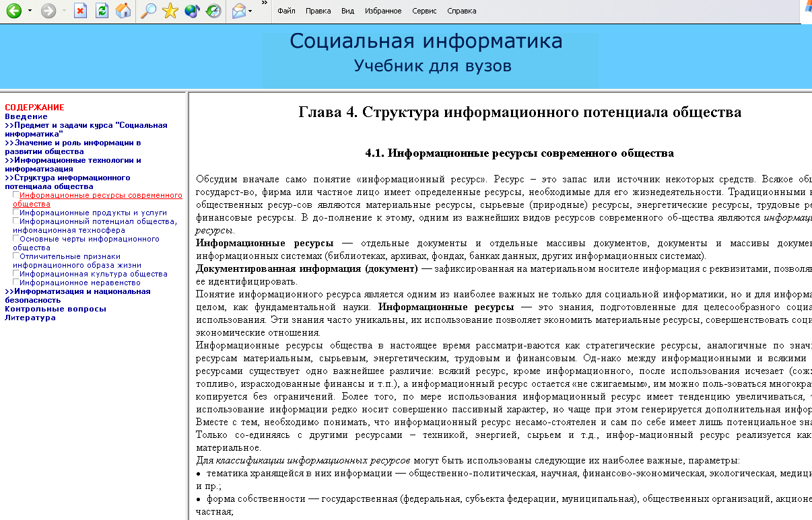This screenshot has height=520, width=812.
Task: Click the СОДЕРЖАНИЕ heading link
Action: [34, 108]
